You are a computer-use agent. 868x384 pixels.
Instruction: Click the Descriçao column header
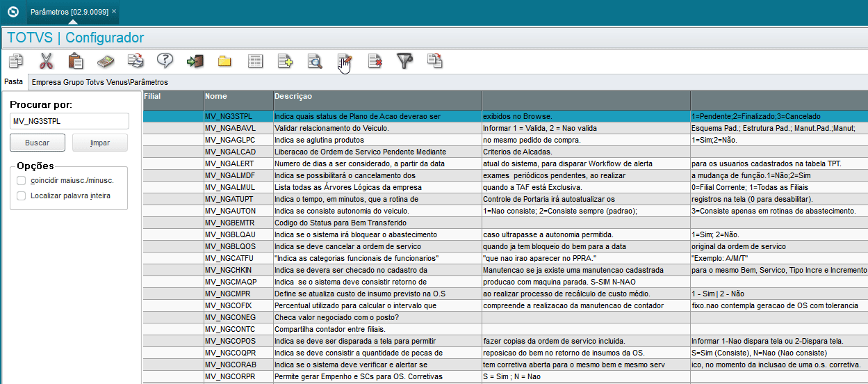point(377,99)
